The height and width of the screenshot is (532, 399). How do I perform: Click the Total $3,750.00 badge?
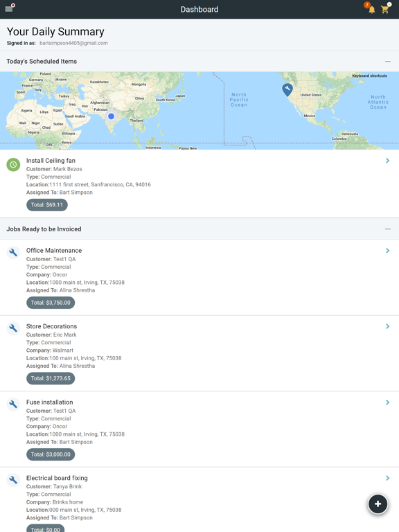(x=51, y=303)
